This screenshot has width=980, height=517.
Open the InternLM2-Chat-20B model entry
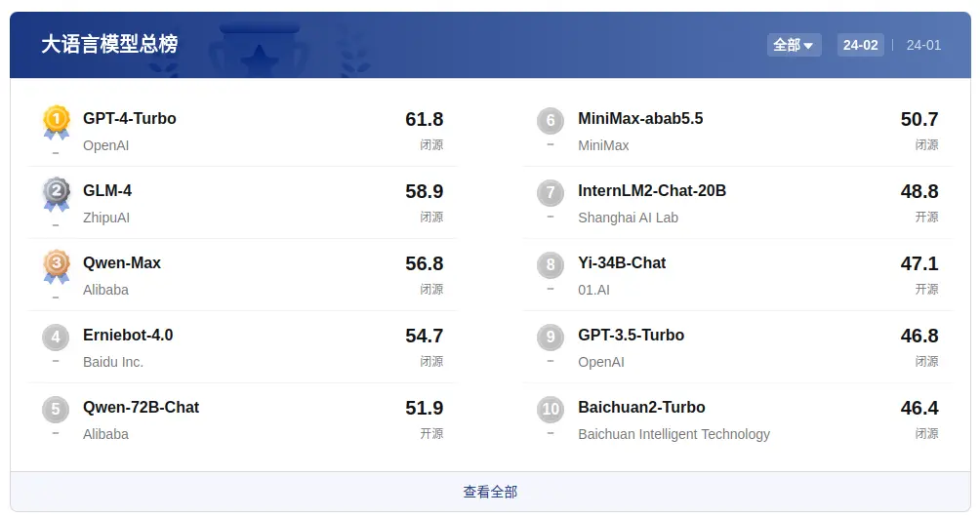point(652,191)
